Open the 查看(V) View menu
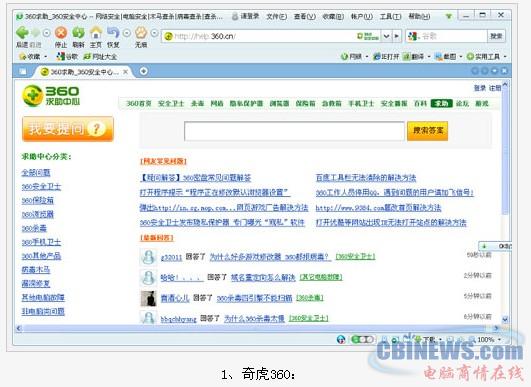Screen dimensions: 531x387 [x=304, y=16]
